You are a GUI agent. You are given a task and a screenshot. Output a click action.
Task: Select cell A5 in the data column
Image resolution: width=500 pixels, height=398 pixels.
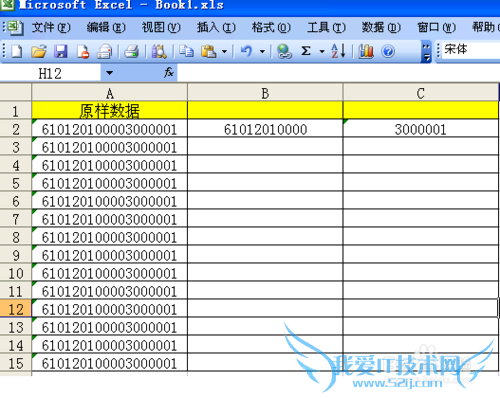coord(110,183)
